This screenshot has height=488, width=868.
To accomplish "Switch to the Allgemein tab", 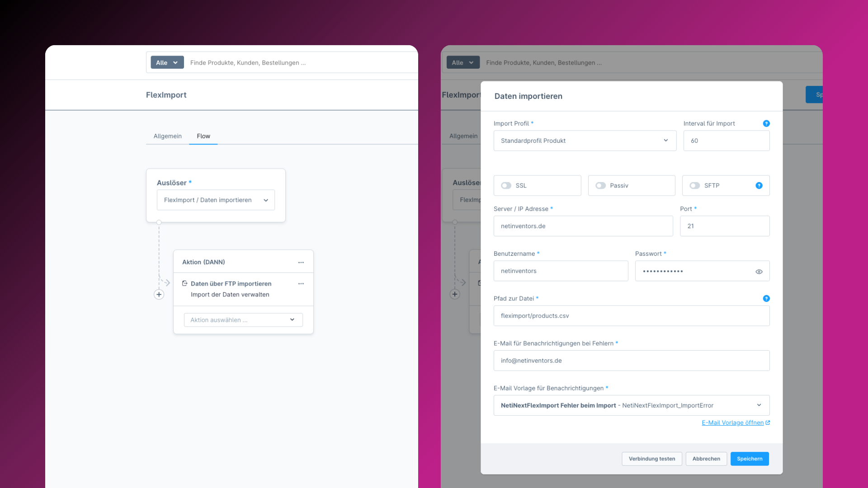I will click(x=167, y=136).
